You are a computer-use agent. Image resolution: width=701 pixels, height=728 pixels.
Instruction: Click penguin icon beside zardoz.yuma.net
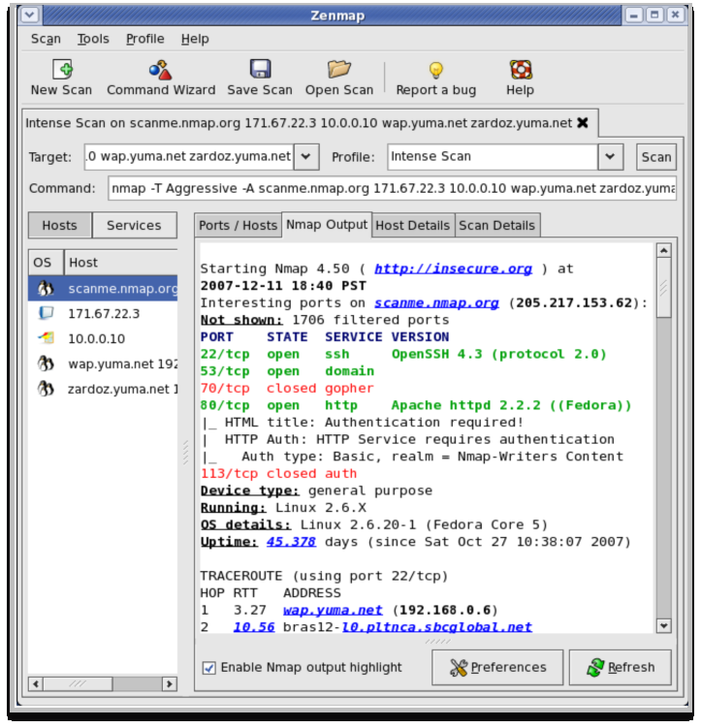(x=46, y=388)
